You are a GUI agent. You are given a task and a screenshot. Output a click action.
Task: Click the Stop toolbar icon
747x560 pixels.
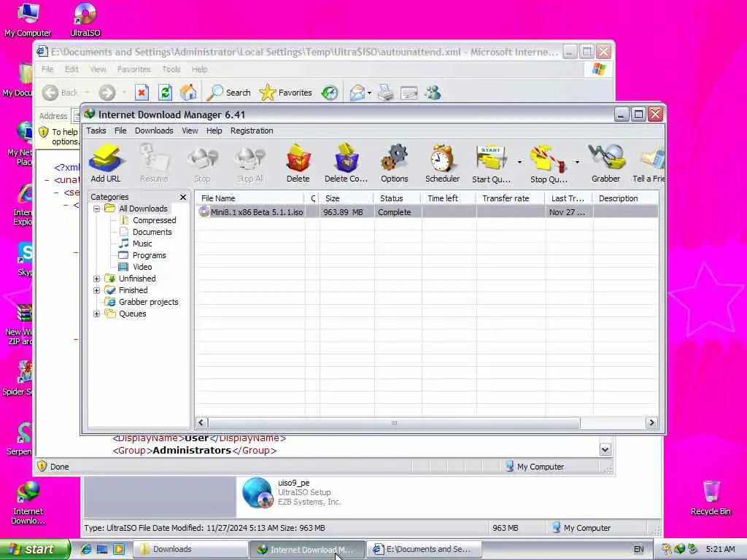point(202,163)
